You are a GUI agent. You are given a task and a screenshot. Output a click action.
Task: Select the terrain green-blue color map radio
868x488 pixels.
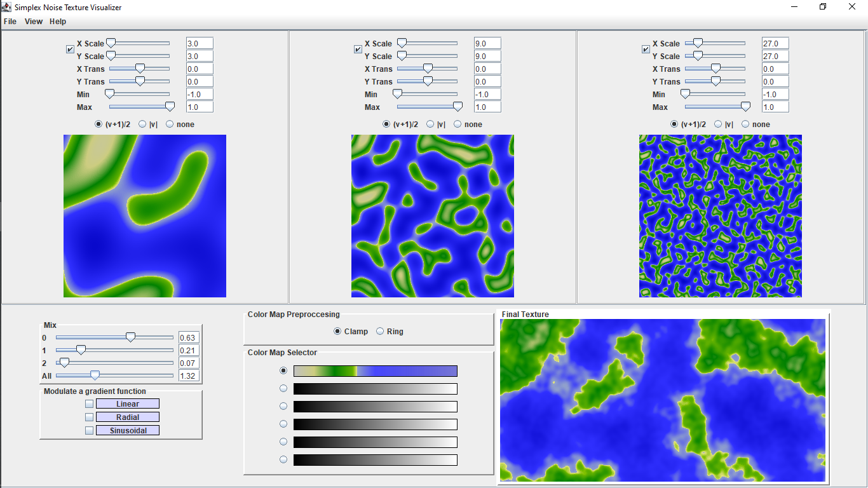tap(283, 371)
